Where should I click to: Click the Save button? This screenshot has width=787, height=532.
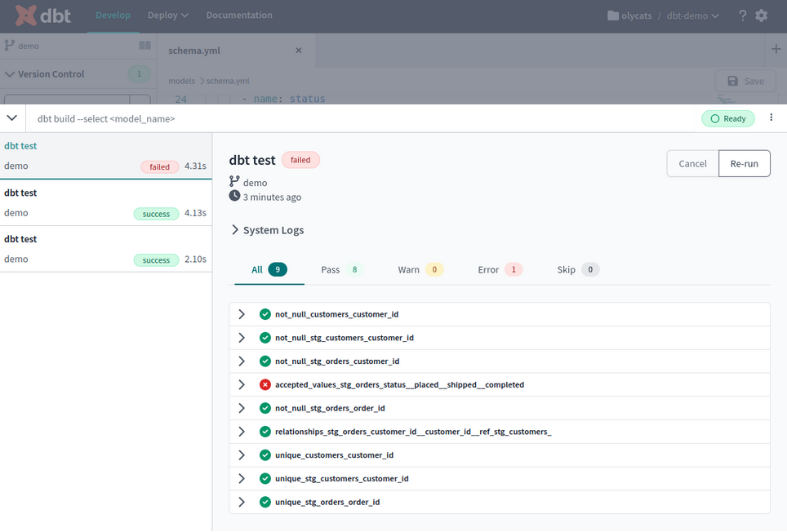tap(745, 82)
